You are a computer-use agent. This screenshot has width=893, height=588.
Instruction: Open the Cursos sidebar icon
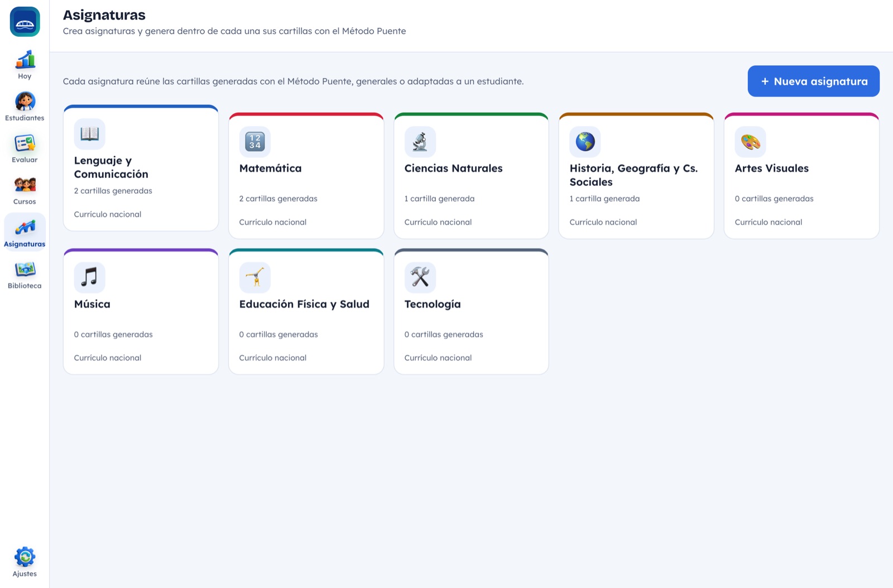[25, 185]
